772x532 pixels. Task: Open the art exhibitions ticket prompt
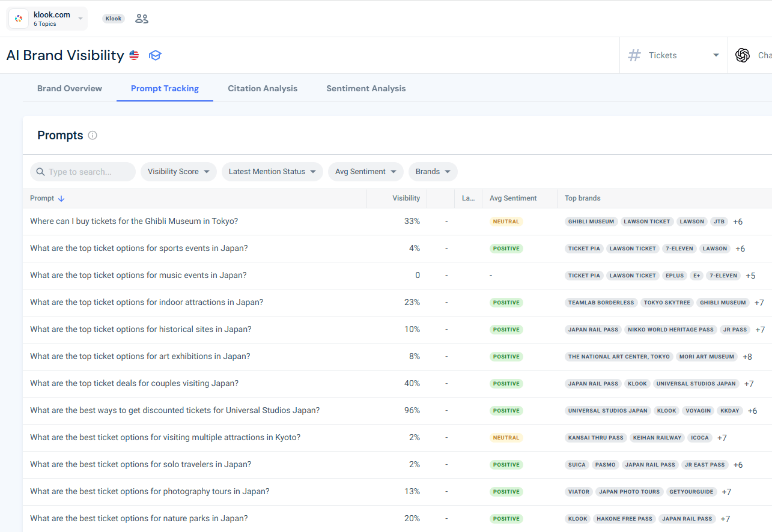tap(140, 356)
